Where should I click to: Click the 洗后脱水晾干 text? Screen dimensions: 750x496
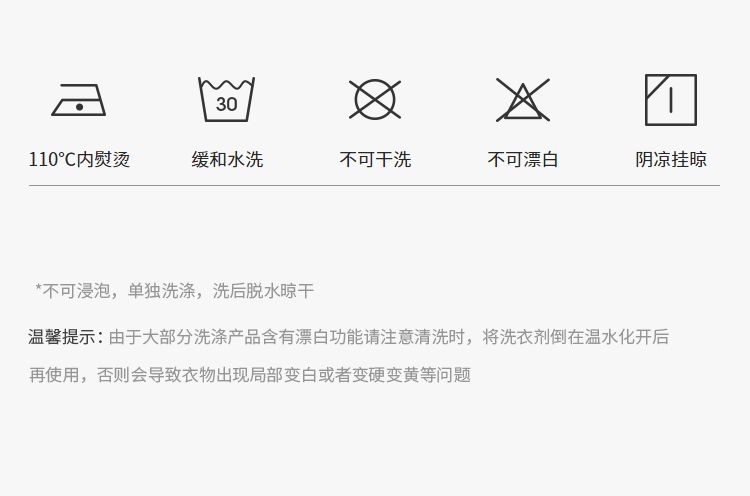[263, 290]
